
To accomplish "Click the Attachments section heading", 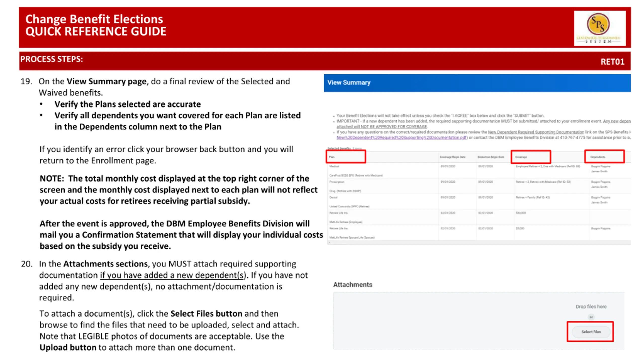I will (352, 285).
